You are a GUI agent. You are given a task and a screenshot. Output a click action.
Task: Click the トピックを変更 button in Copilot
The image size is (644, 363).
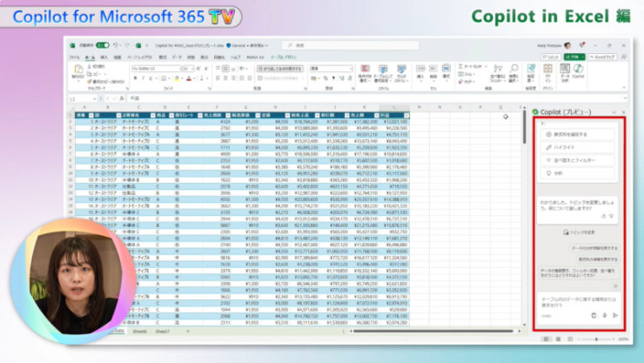579,232
